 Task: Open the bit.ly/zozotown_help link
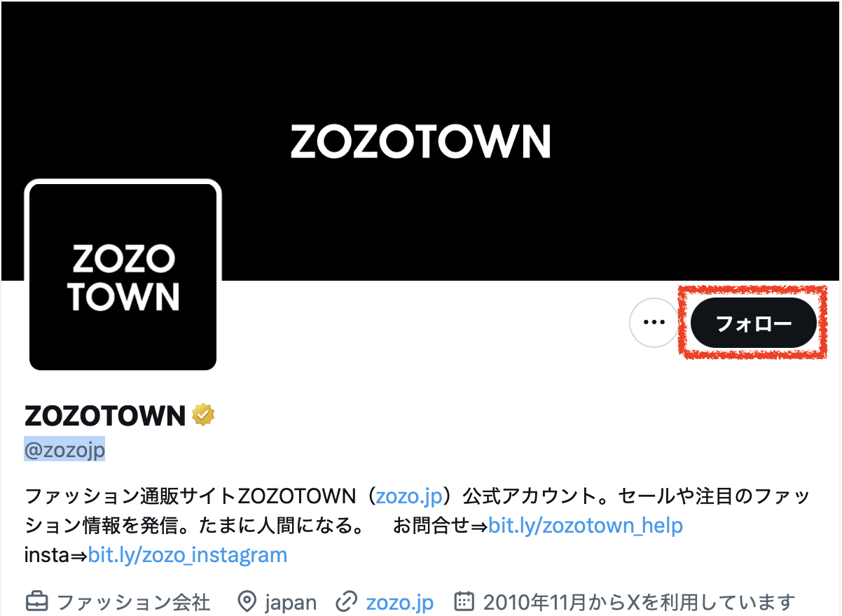(x=586, y=526)
